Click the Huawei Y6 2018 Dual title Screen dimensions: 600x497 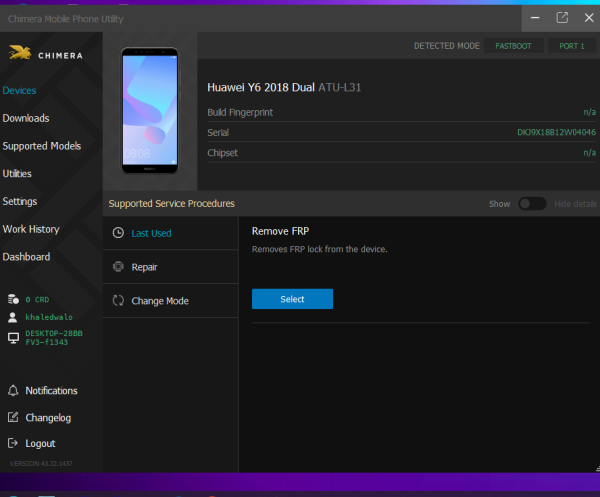261,88
